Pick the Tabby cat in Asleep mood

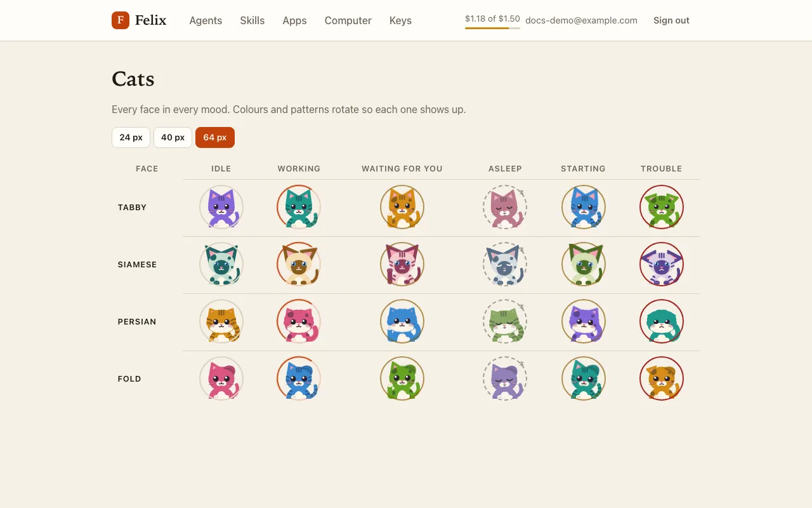coord(505,207)
